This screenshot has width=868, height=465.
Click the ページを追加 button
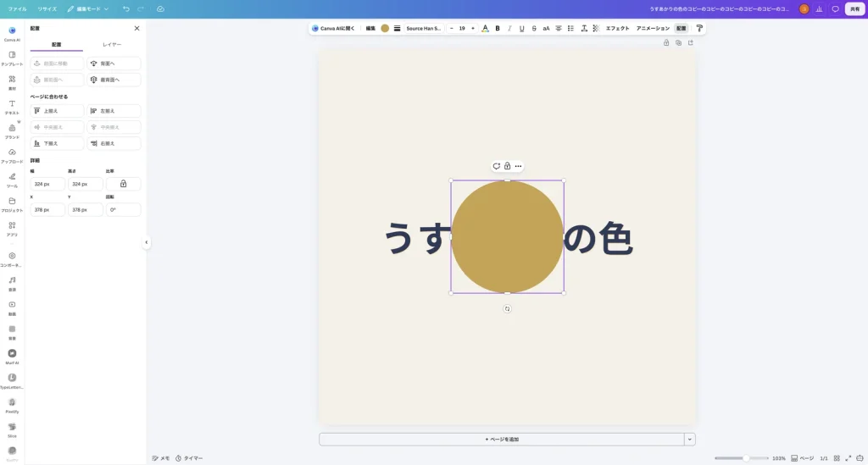pyautogui.click(x=502, y=439)
